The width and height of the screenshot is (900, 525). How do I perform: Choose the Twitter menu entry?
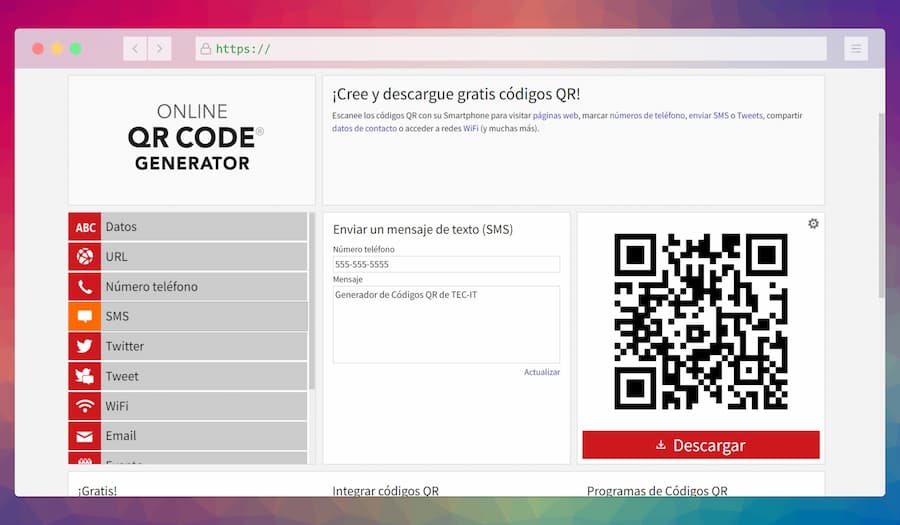(188, 346)
